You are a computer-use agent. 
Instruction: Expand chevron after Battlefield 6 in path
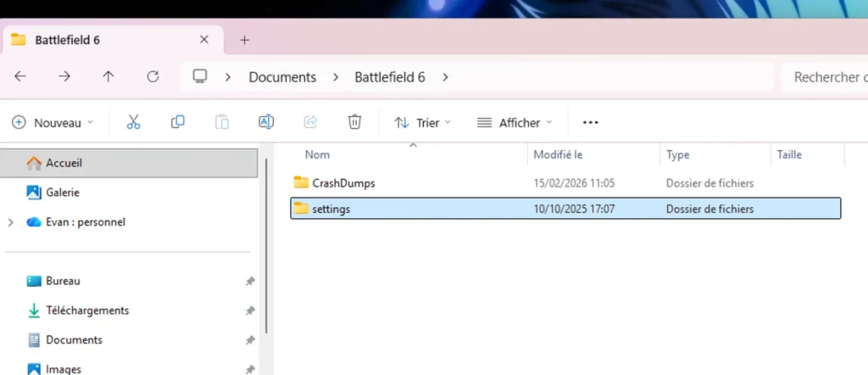[446, 77]
